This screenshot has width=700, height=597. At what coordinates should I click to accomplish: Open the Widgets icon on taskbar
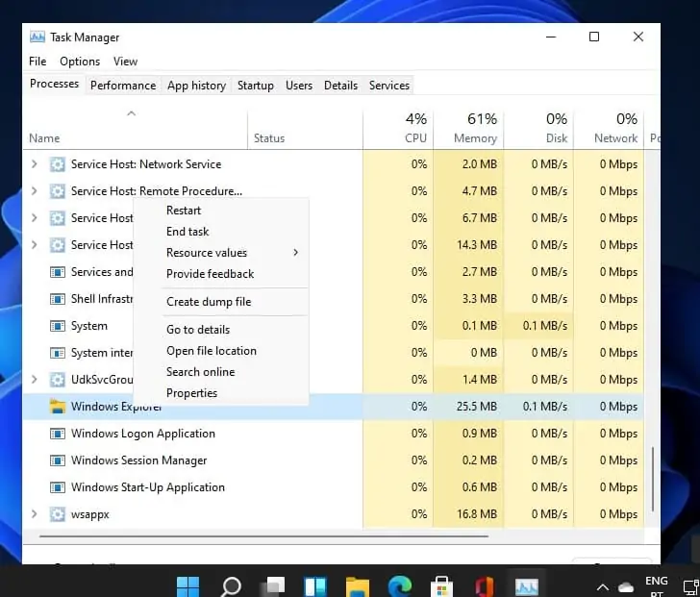315,585
